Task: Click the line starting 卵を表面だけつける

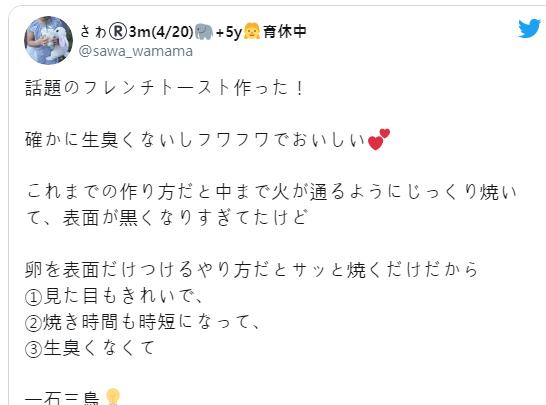Action: pos(251,270)
